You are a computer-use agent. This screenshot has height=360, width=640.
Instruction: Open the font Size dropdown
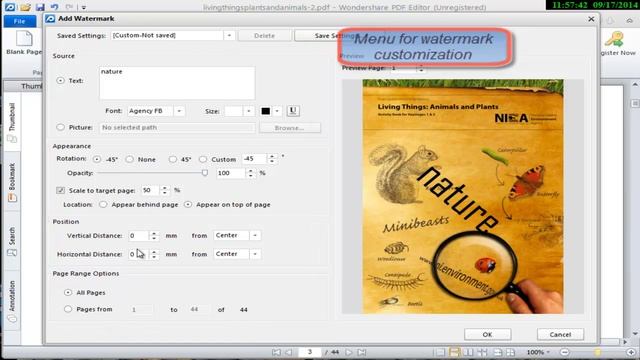pyautogui.click(x=249, y=111)
